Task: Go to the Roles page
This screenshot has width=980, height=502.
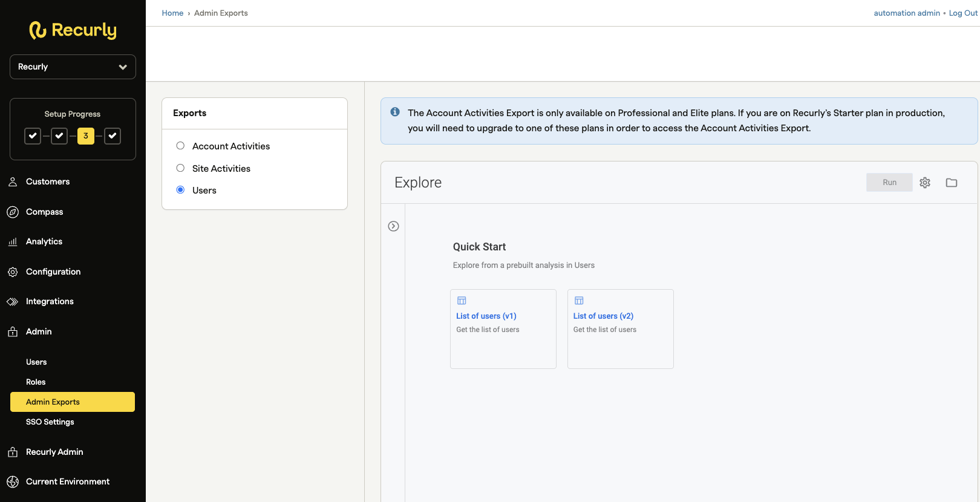Action: coord(36,382)
